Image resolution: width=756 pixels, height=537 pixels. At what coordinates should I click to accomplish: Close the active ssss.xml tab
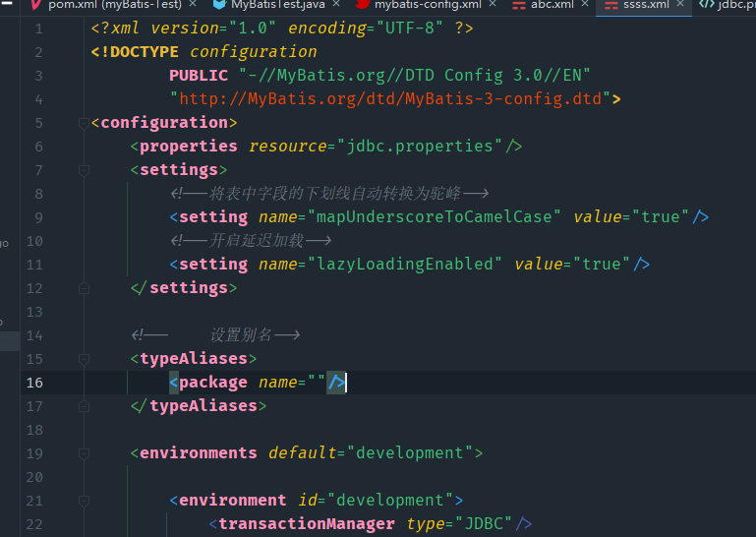[x=679, y=5]
